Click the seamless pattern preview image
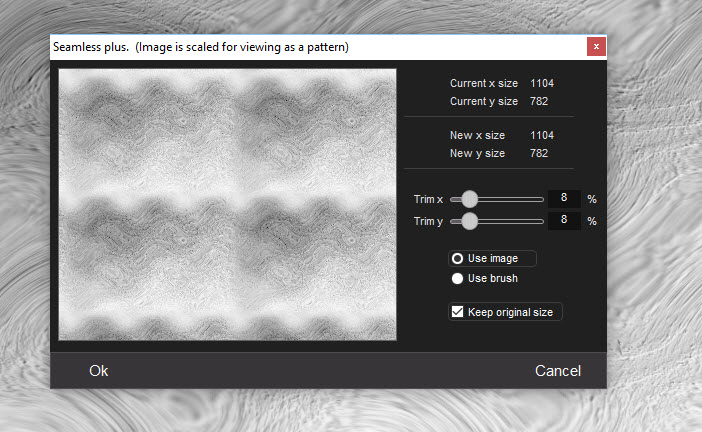This screenshot has height=432, width=702. point(227,205)
